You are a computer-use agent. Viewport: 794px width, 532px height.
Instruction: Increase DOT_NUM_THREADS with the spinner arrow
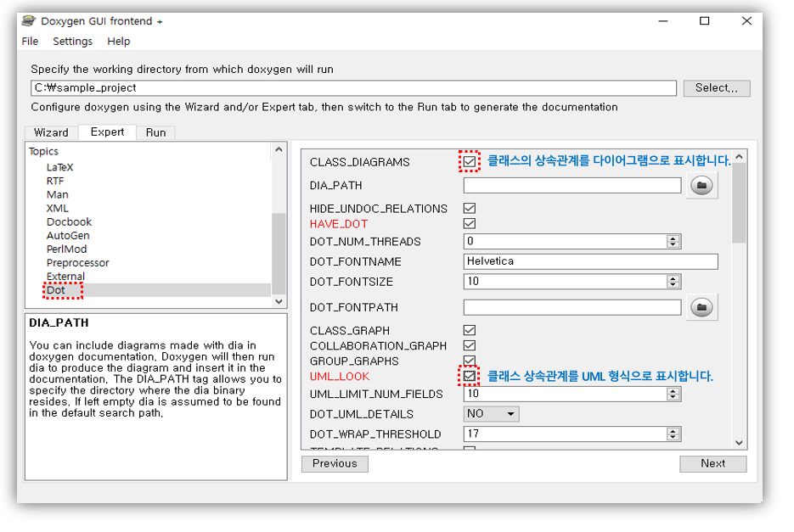pyautogui.click(x=673, y=238)
